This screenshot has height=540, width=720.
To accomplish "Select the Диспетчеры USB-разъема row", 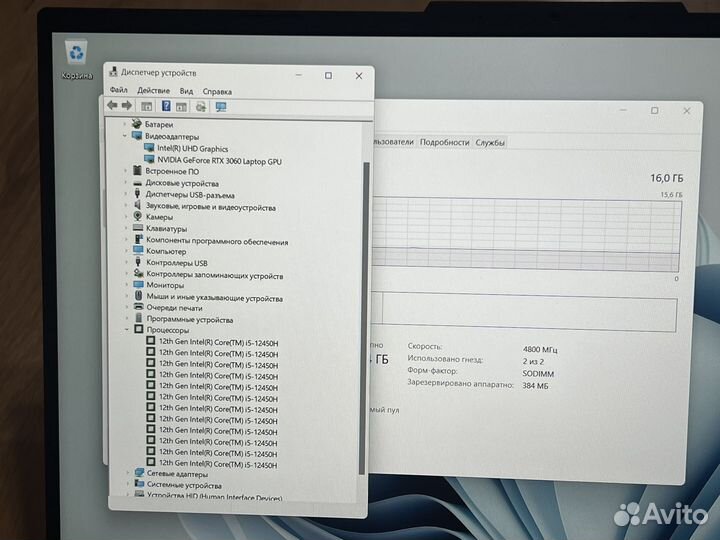I will tap(190, 195).
